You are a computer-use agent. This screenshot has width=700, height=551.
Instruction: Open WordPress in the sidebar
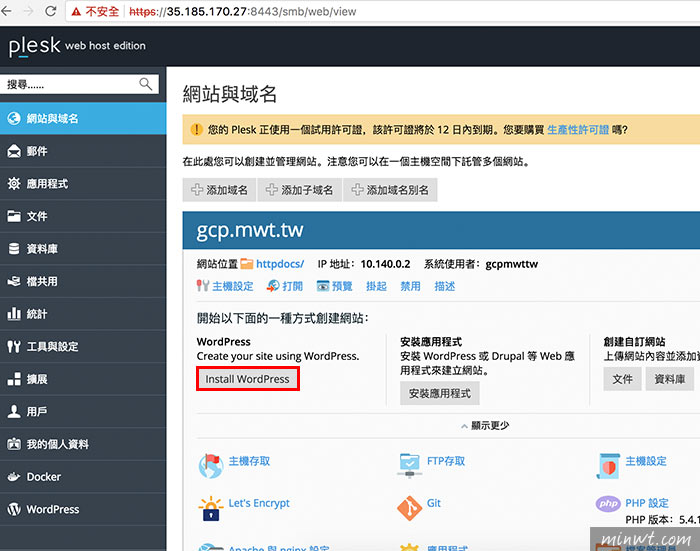[83, 509]
